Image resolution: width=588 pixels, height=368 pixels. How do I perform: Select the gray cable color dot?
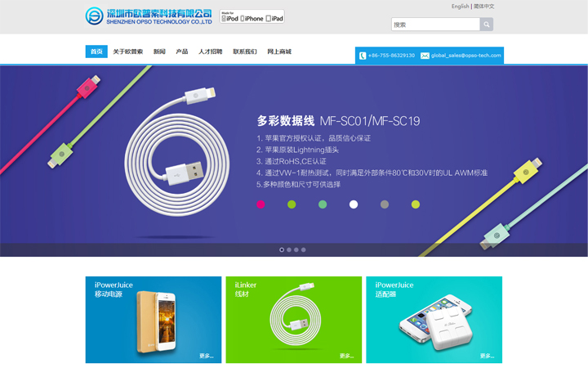(x=385, y=204)
